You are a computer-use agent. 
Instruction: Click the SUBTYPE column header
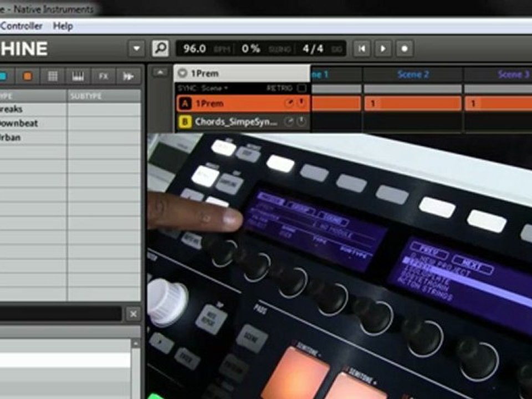104,96
